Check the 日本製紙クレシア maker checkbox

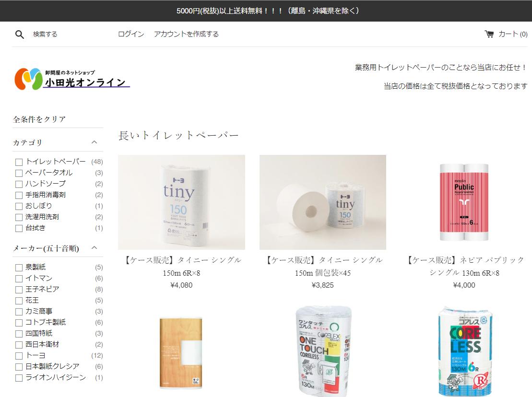click(x=19, y=367)
